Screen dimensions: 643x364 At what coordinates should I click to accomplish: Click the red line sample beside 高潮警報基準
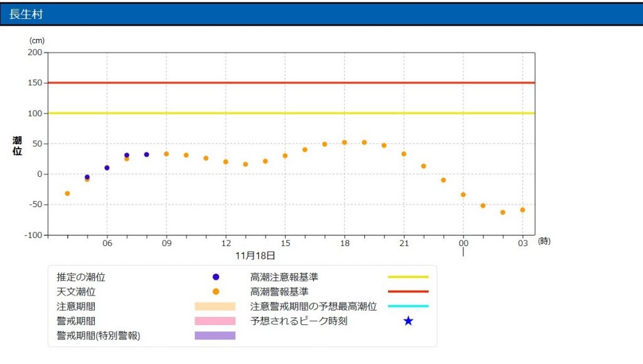408,291
